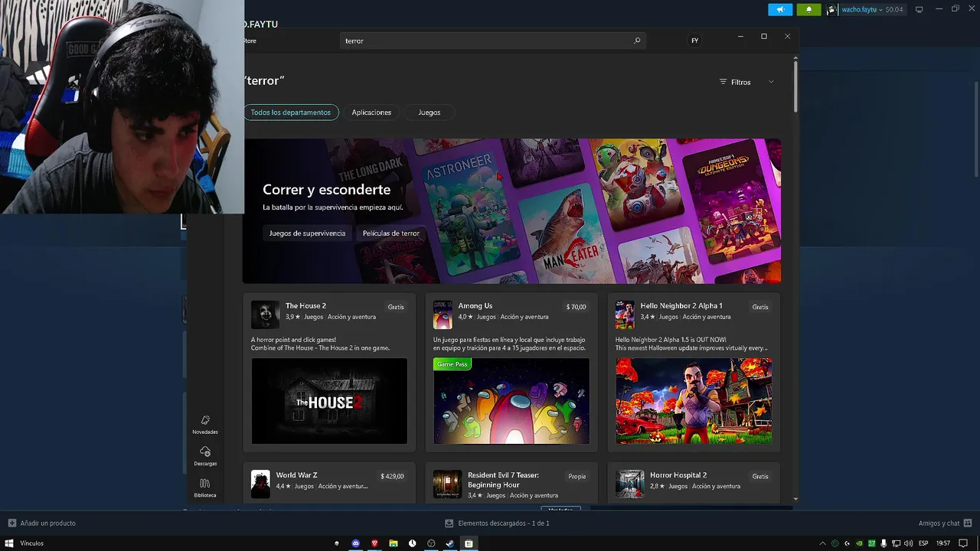The image size is (980, 551).
Task: Click Windows Start button in taskbar
Action: pyautogui.click(x=9, y=543)
